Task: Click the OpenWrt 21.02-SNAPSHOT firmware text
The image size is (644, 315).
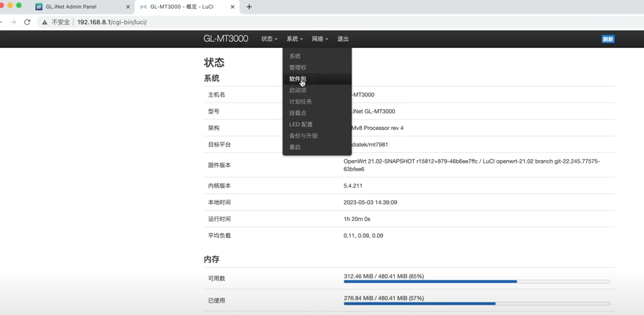Action: click(472, 165)
